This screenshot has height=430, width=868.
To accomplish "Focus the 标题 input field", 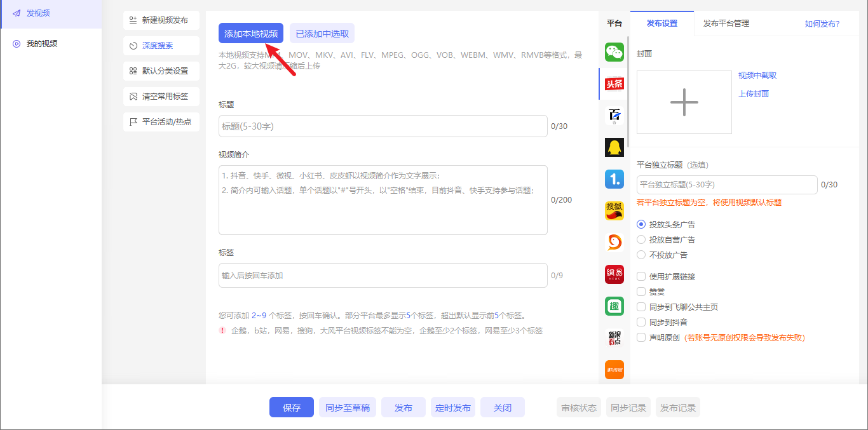I will [383, 126].
